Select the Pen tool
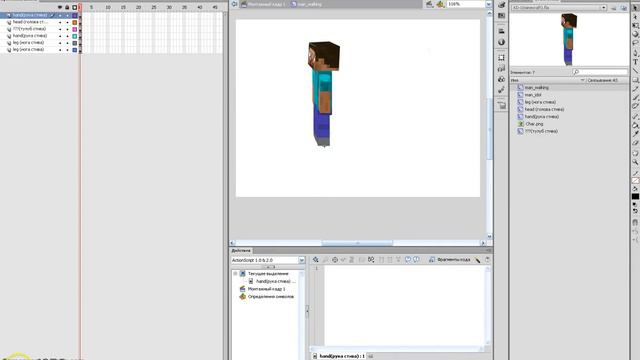This screenshot has height=360, width=640. (636, 53)
